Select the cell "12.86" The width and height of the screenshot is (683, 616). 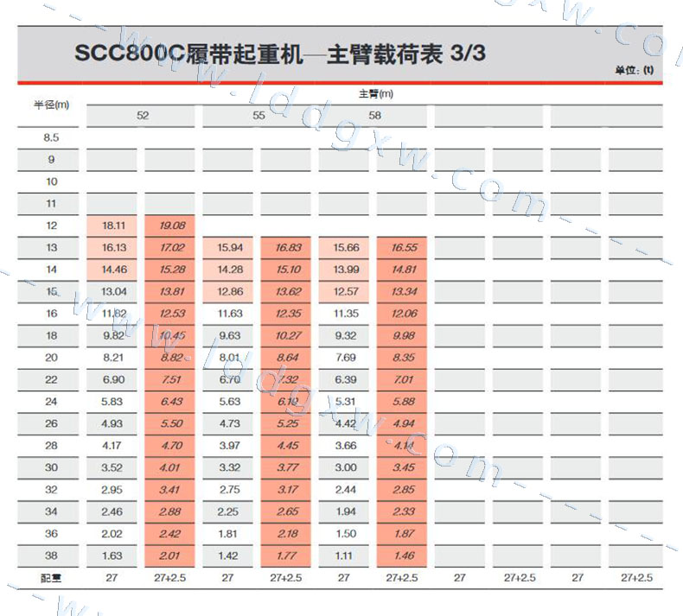pyautogui.click(x=230, y=291)
